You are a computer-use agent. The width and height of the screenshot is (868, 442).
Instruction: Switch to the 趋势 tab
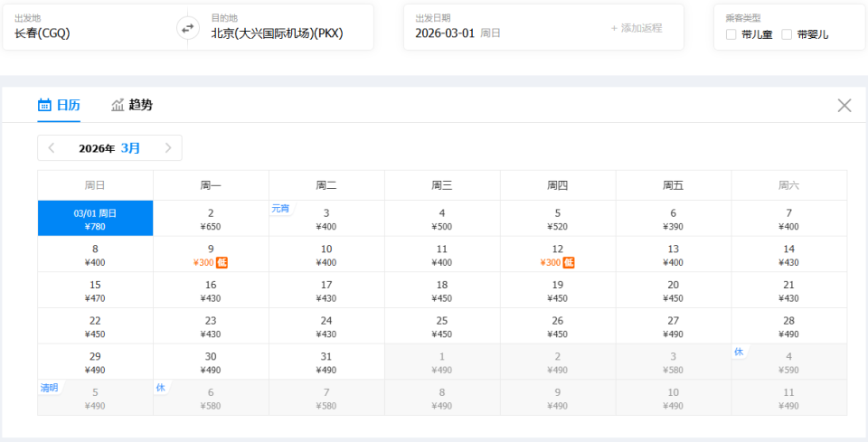pyautogui.click(x=132, y=105)
